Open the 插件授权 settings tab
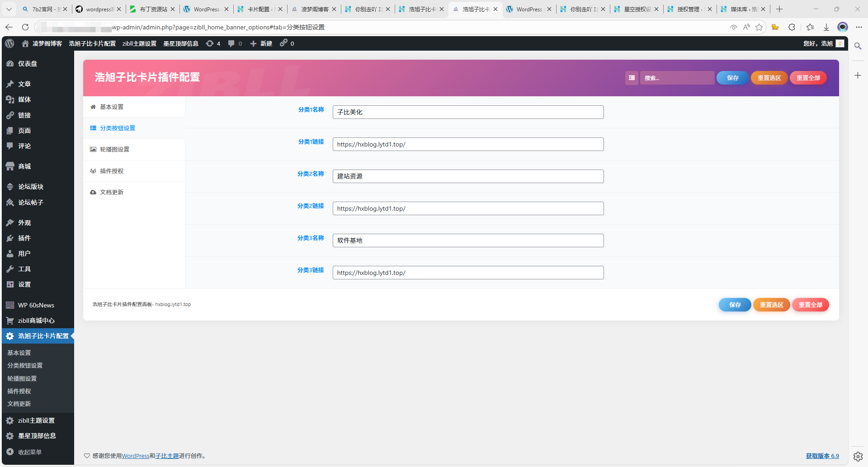The height and width of the screenshot is (467, 868). pyautogui.click(x=112, y=171)
